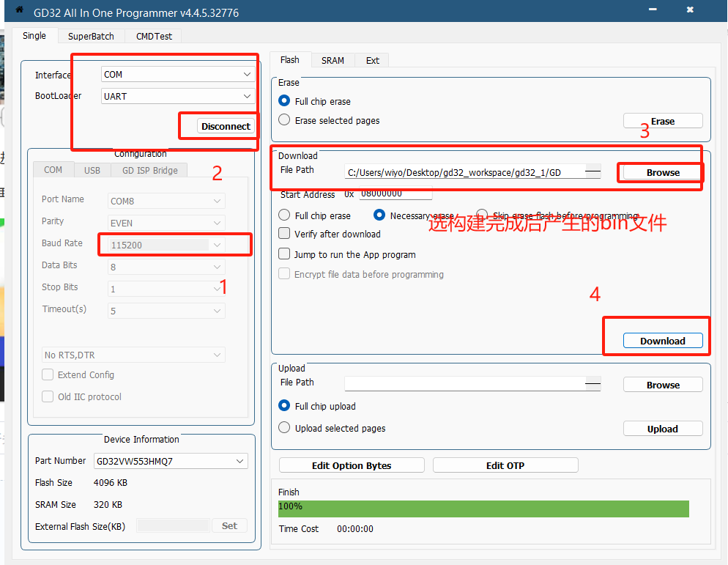This screenshot has width=728, height=565.
Task: Open the Ext tab
Action: click(372, 60)
